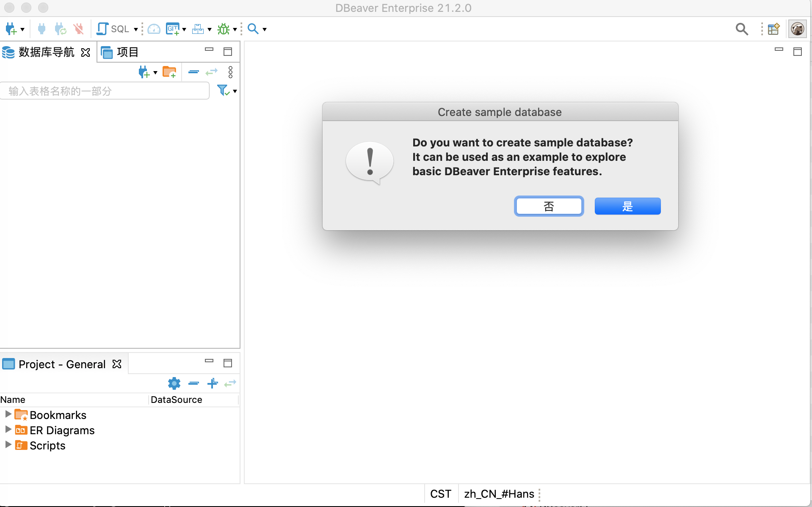Click the blue plus create icon in Project panel
The width and height of the screenshot is (812, 507).
pos(213,383)
